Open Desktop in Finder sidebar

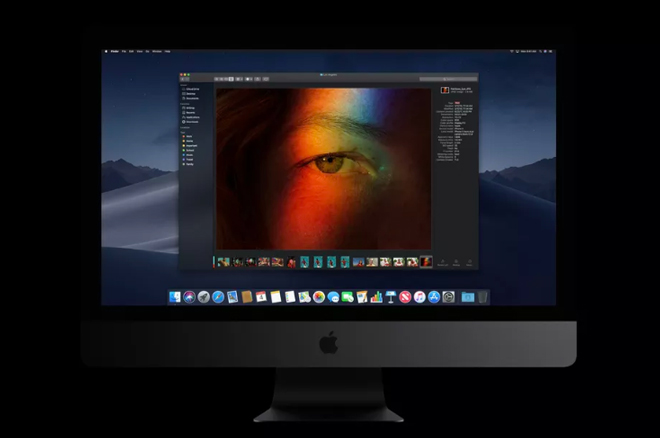pyautogui.click(x=189, y=94)
